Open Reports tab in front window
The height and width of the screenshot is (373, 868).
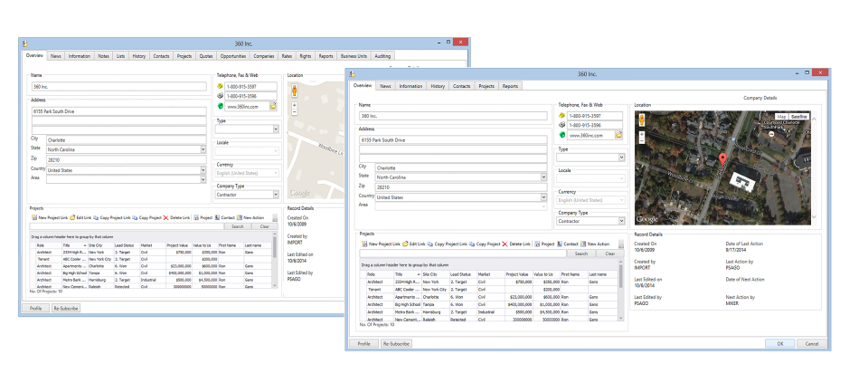[510, 87]
